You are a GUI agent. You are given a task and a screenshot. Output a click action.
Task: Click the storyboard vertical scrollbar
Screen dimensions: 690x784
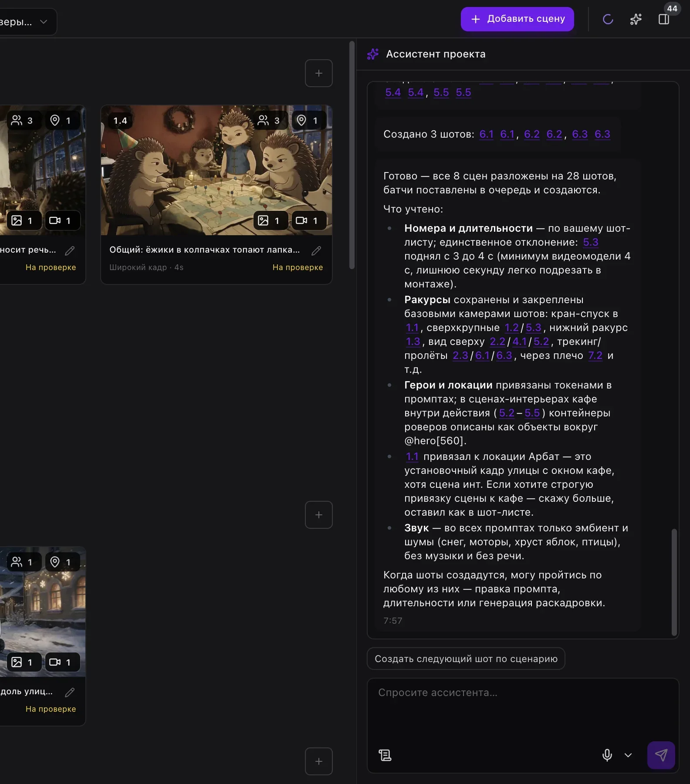click(352, 155)
